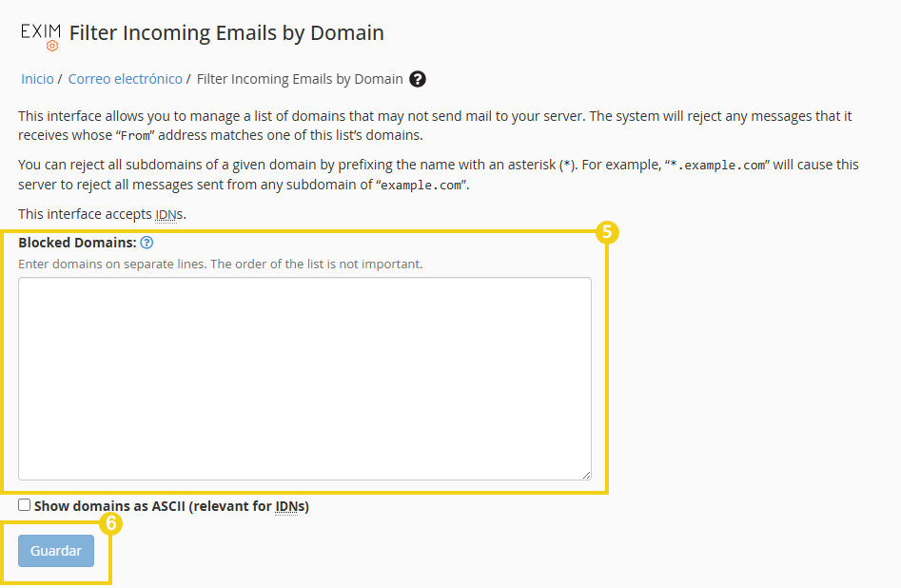Open Correo electrónico breadcrumb link
The image size is (901, 588).
(x=125, y=79)
